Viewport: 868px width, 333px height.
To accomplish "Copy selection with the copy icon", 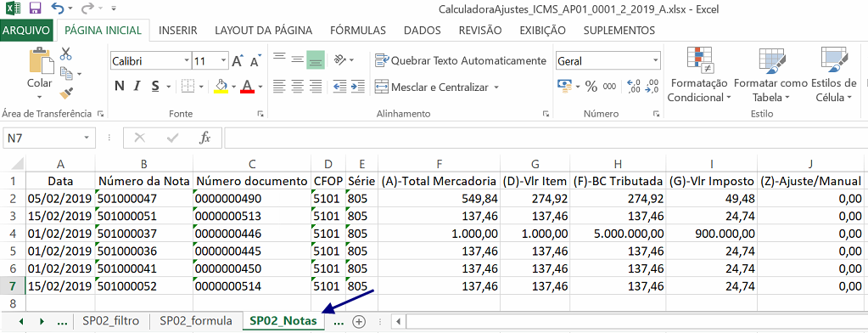I will click(x=66, y=72).
